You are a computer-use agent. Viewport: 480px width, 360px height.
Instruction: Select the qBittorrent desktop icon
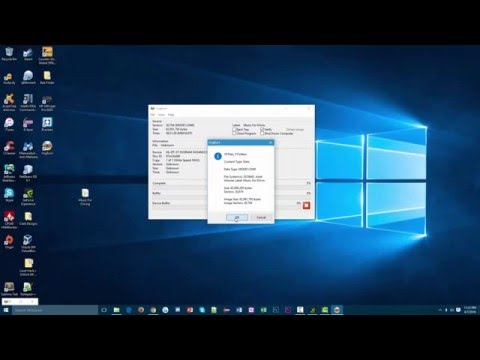click(28, 77)
